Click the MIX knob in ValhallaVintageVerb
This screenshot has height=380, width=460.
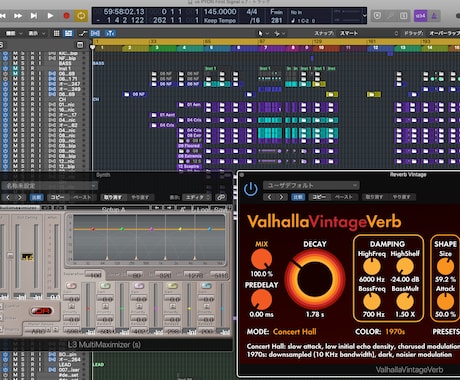click(x=261, y=259)
